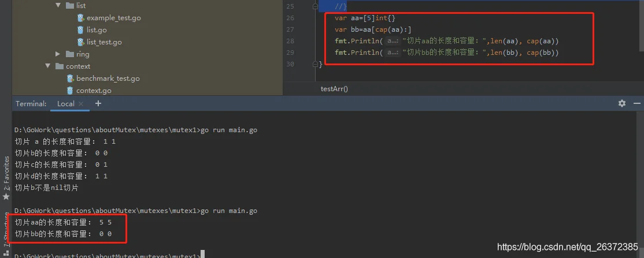Add a new terminal session with the plus icon
This screenshot has width=644, height=258.
click(x=98, y=103)
